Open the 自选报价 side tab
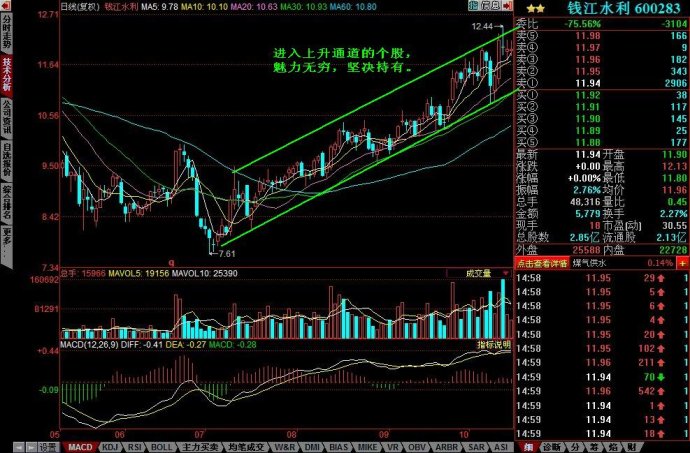Image resolution: width=690 pixels, height=453 pixels. pyautogui.click(x=7, y=160)
